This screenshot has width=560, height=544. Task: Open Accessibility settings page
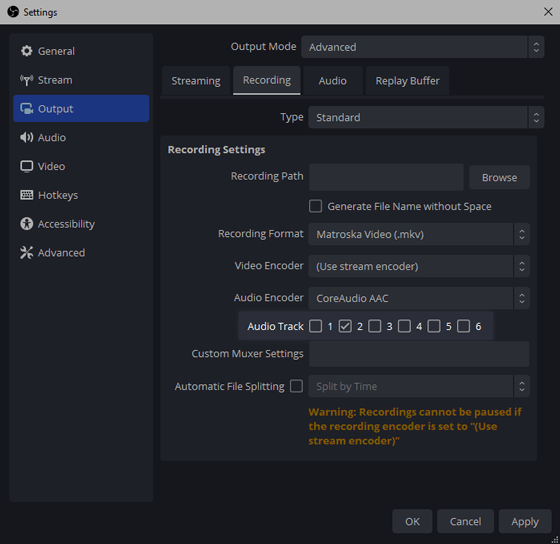click(81, 224)
